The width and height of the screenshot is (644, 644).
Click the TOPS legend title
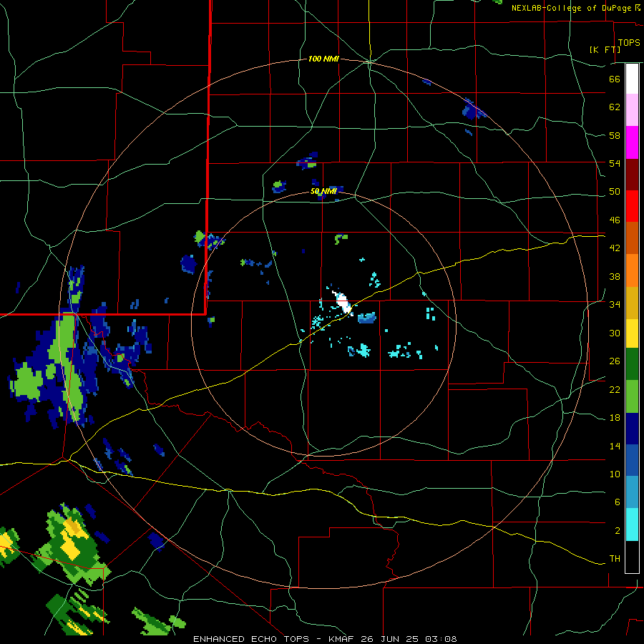tap(629, 42)
